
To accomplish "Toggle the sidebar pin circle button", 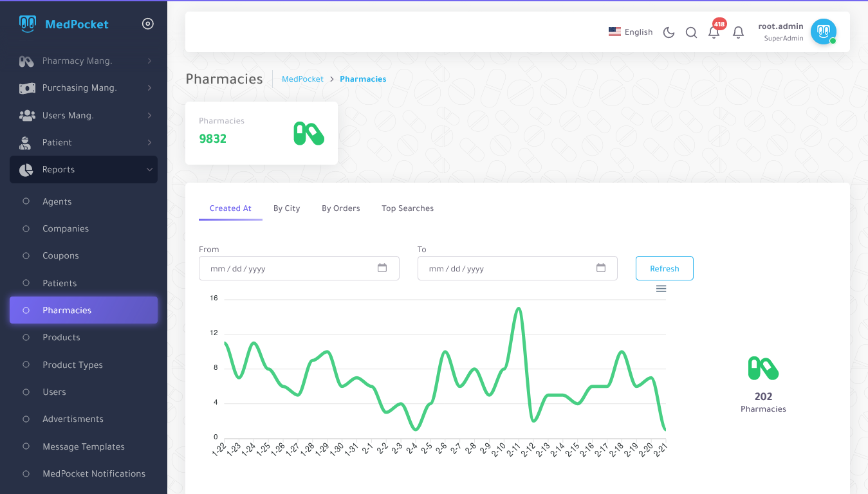I will tap(148, 24).
